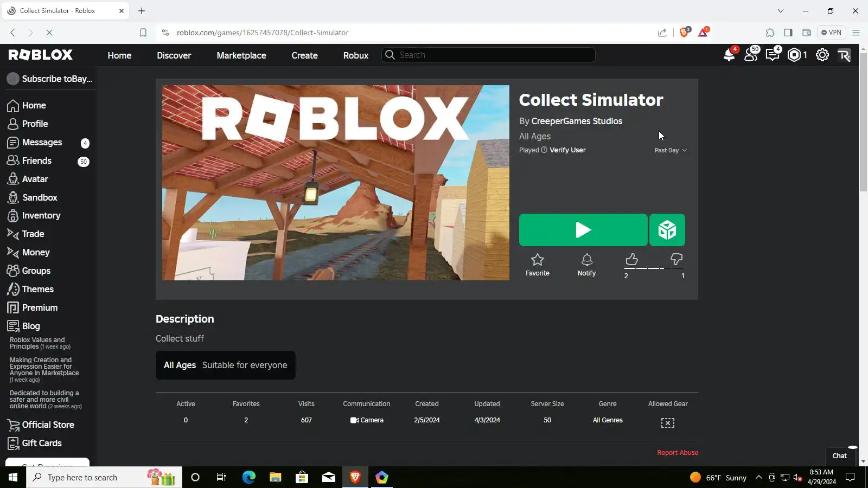Open the Official Store sidebar link

[x=48, y=425]
